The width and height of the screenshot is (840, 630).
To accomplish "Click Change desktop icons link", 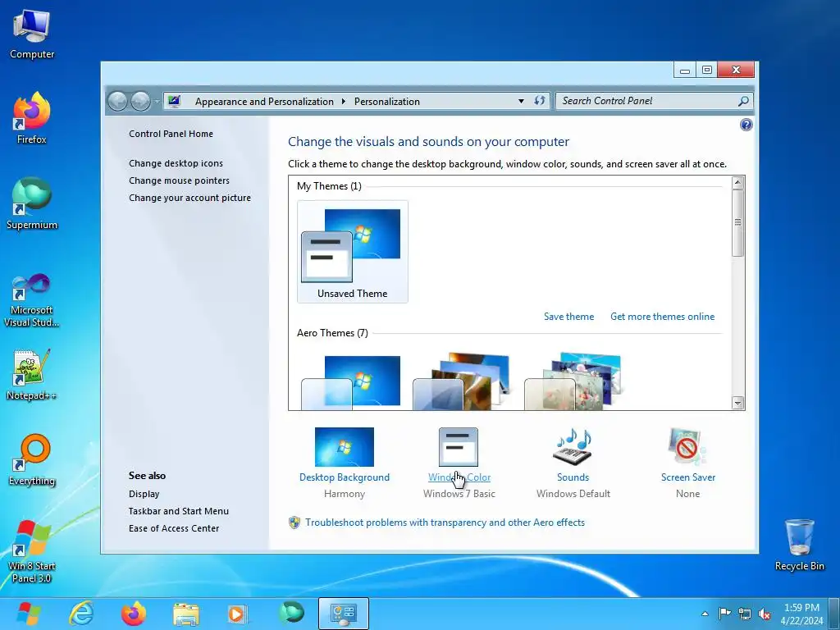I will click(176, 163).
